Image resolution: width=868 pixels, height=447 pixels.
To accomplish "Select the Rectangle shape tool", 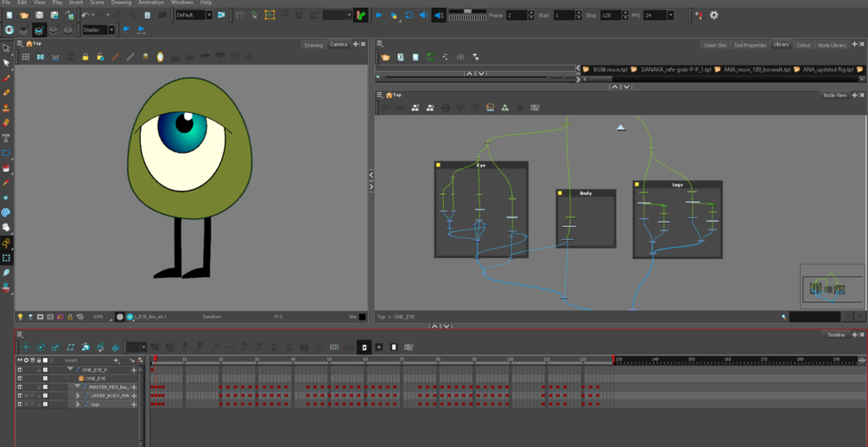I will coord(7,154).
